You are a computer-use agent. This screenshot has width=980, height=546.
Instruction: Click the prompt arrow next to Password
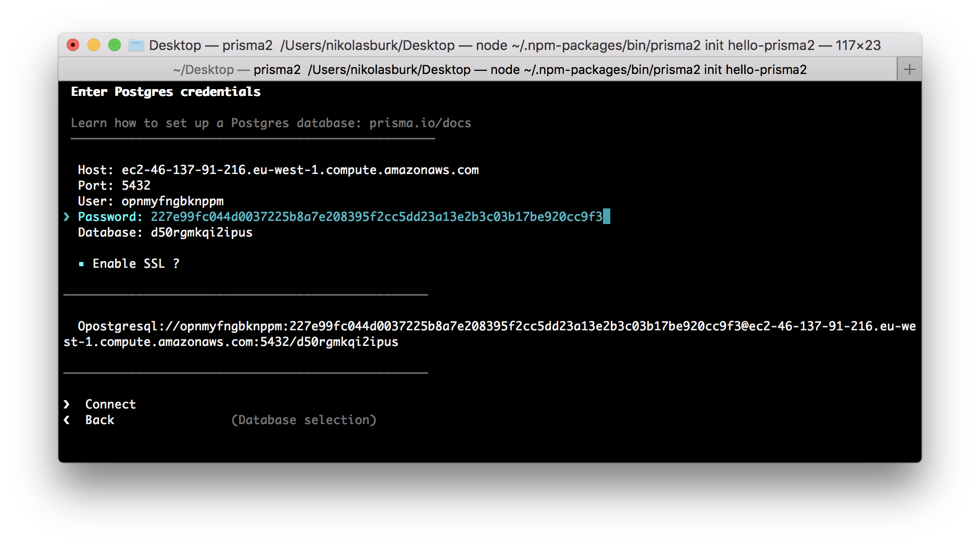tap(67, 217)
